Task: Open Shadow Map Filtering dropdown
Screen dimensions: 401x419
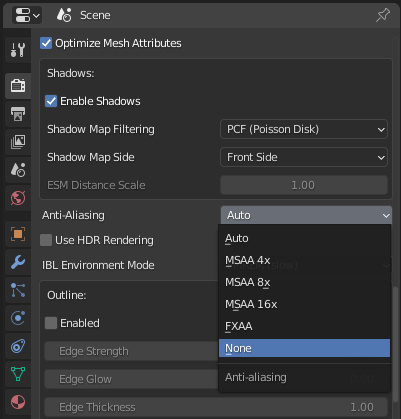Action: pos(304,129)
